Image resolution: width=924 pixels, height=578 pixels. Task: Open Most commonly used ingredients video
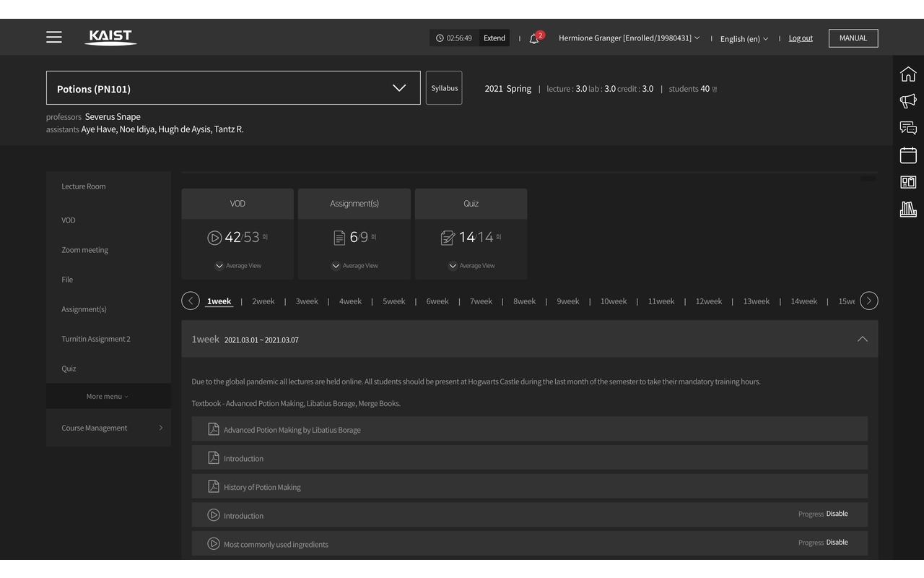(x=530, y=543)
